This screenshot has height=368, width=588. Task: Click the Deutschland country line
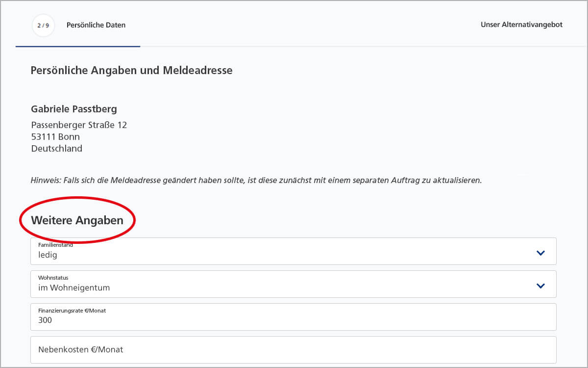pyautogui.click(x=57, y=149)
